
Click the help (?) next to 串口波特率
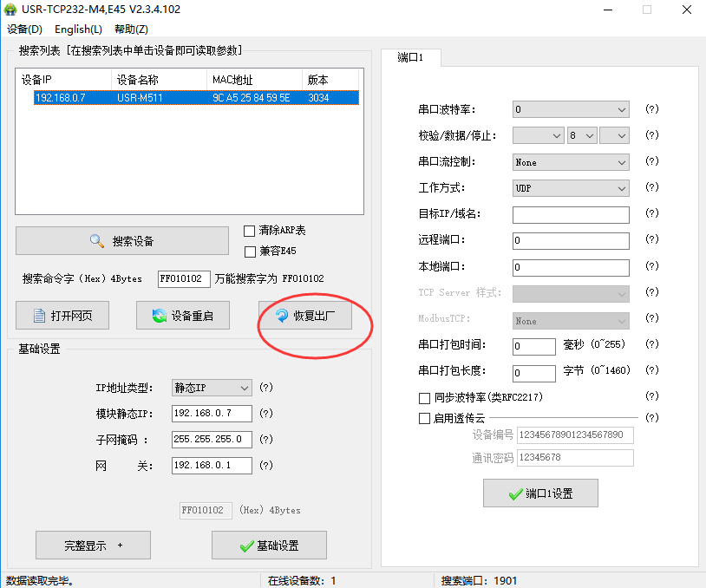[652, 109]
